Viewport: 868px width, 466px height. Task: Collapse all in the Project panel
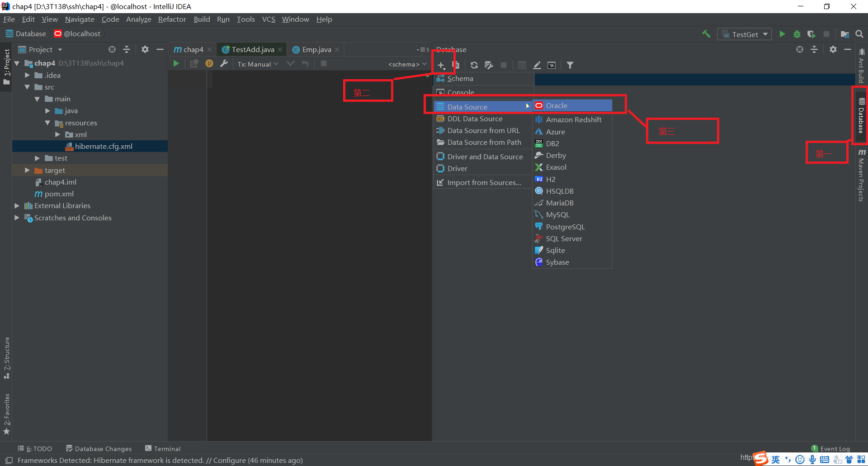127,49
